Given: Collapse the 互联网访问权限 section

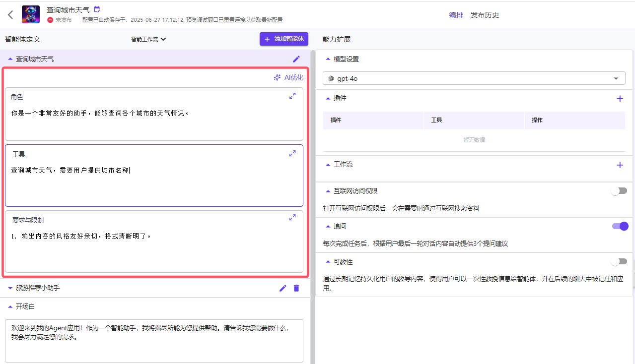Looking at the screenshot, I should (x=328, y=191).
